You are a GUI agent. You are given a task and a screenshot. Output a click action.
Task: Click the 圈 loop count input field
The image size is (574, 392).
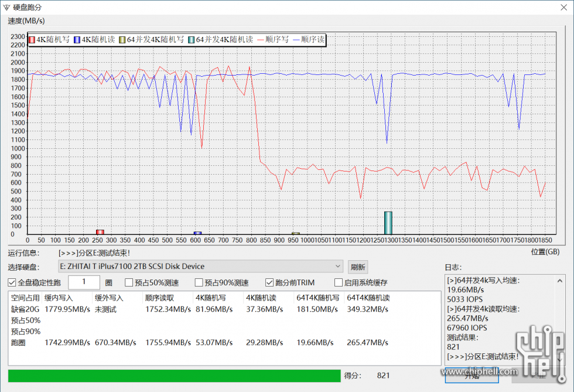click(x=84, y=282)
